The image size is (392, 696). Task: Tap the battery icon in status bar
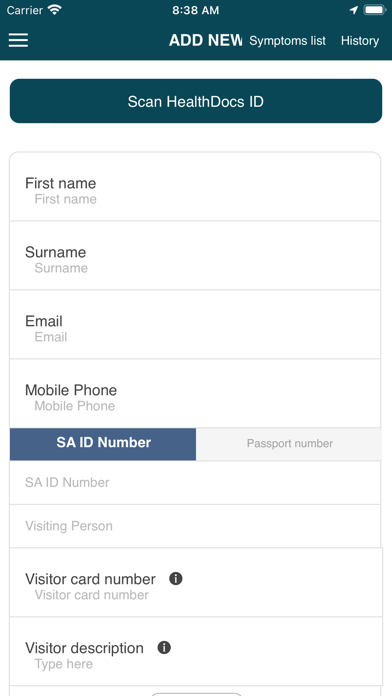click(x=374, y=10)
